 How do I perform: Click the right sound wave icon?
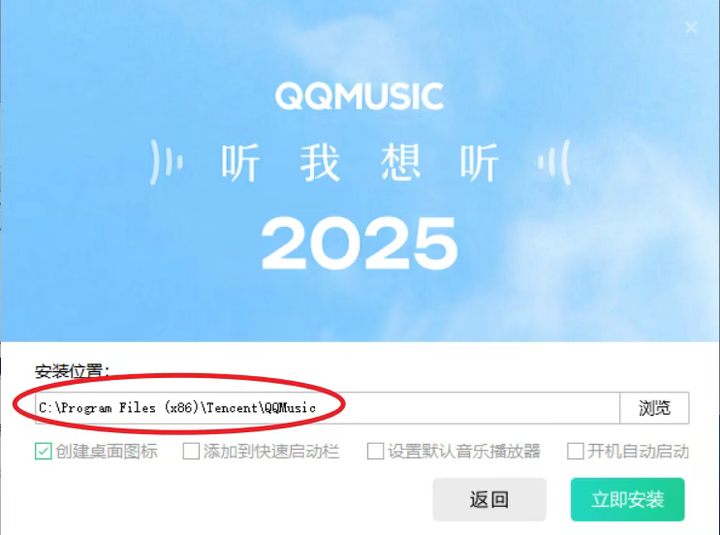tap(554, 163)
